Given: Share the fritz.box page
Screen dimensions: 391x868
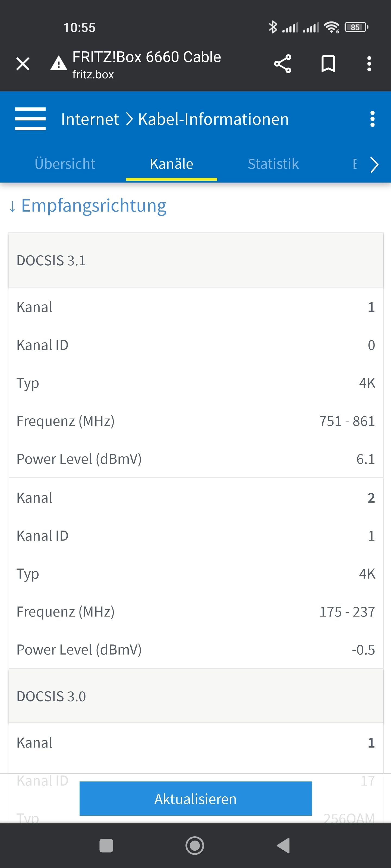Looking at the screenshot, I should point(282,64).
